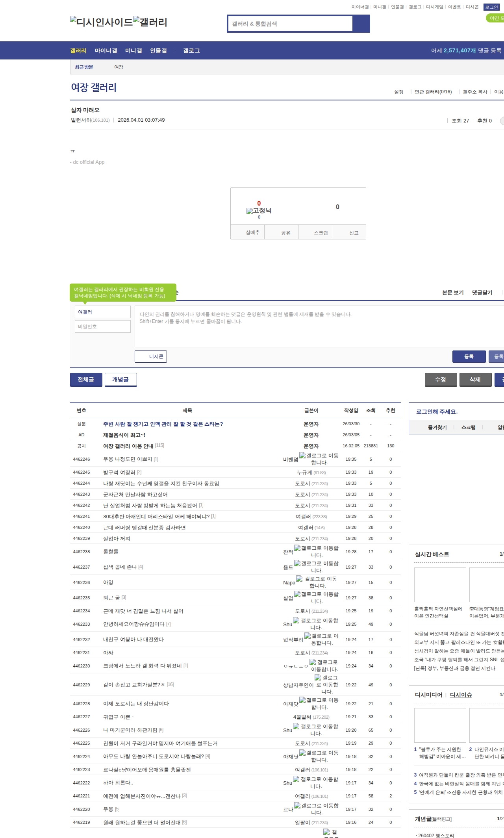Collapse comments with 댓글닫기
The width and height of the screenshot is (504, 838).
[x=482, y=292]
